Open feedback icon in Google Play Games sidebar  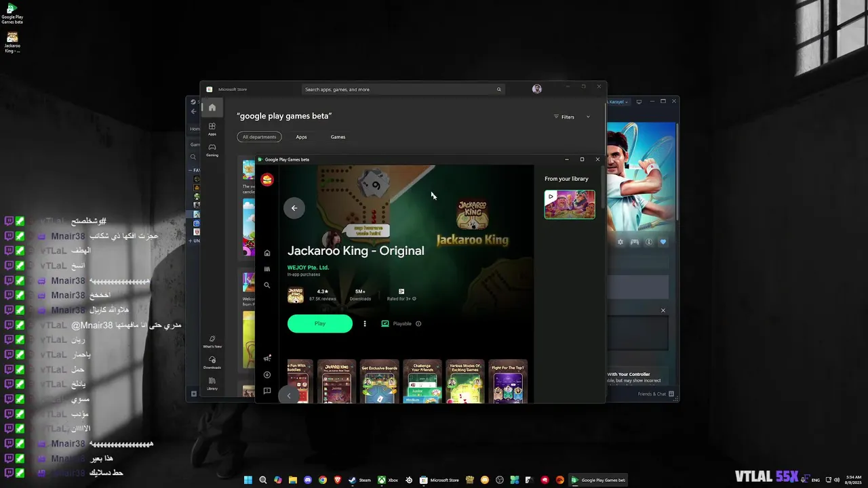(267, 391)
